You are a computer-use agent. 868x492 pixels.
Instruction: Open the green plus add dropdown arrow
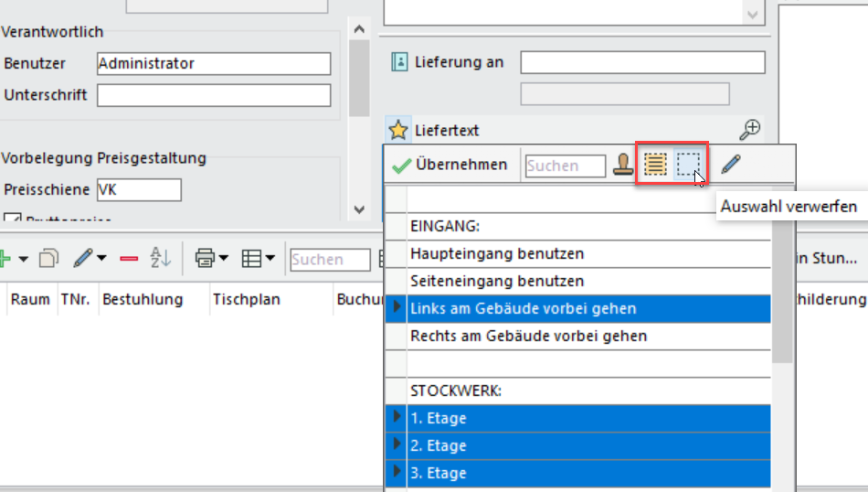(x=23, y=260)
